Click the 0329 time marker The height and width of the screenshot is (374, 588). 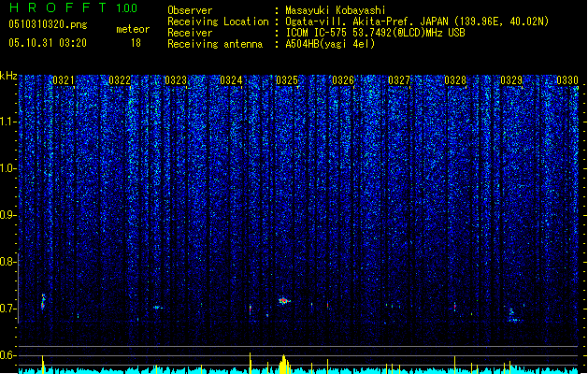click(x=511, y=80)
